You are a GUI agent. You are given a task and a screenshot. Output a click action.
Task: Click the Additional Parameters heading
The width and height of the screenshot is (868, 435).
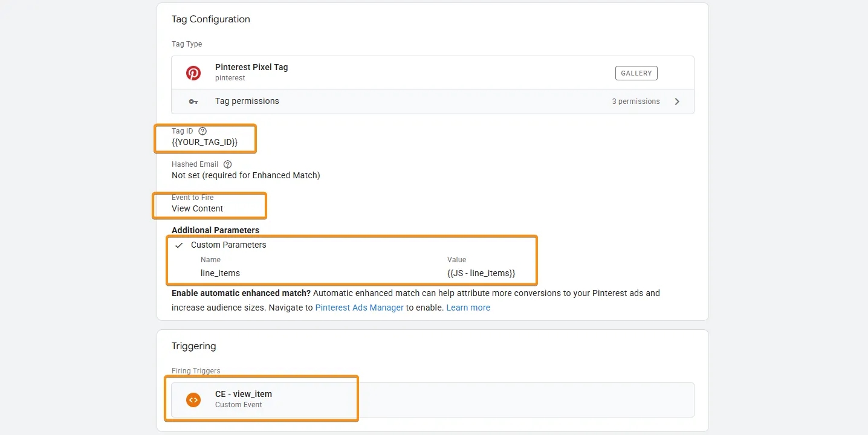(x=215, y=230)
